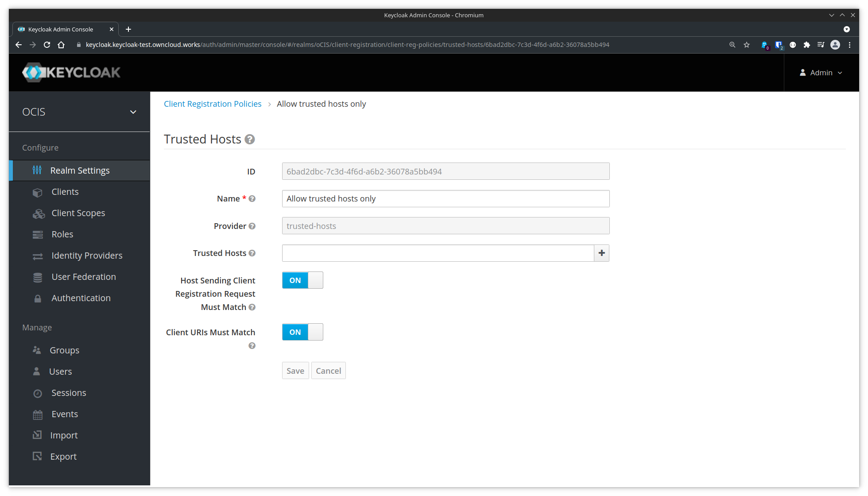The image size is (868, 496).
Task: Open the Admin user dropdown menu
Action: tap(821, 73)
